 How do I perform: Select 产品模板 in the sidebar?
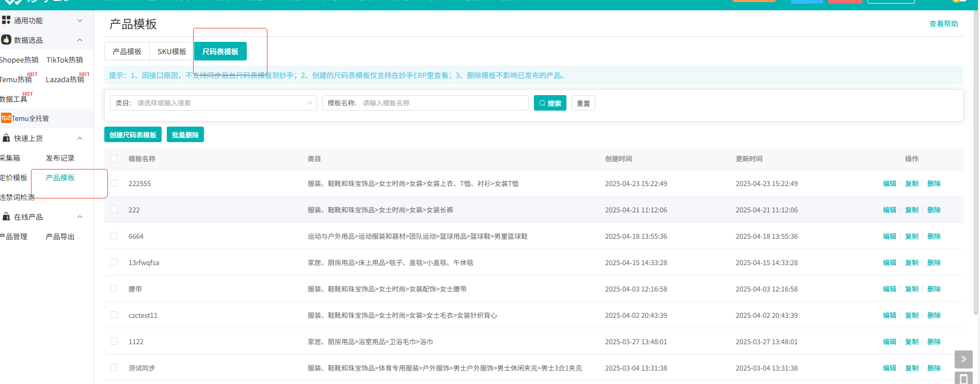[60, 178]
